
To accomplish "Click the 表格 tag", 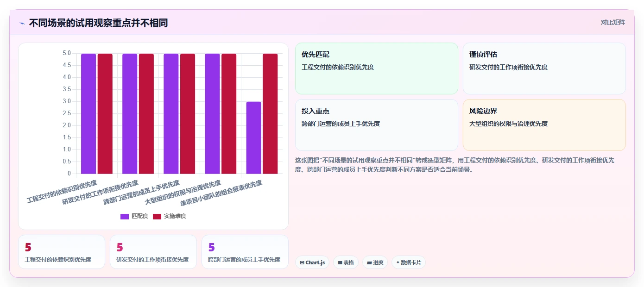I will pos(346,262).
